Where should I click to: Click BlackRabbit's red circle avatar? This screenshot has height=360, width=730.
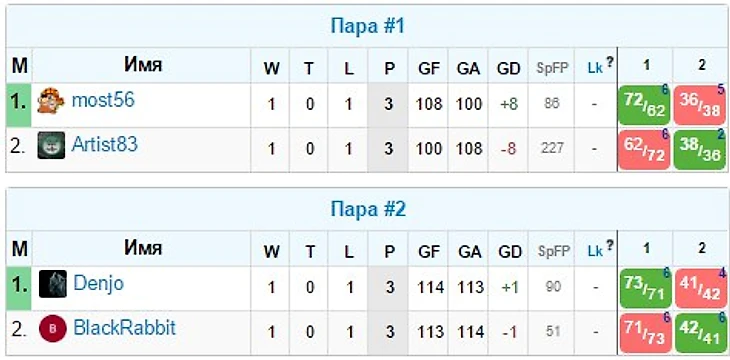[x=53, y=328]
